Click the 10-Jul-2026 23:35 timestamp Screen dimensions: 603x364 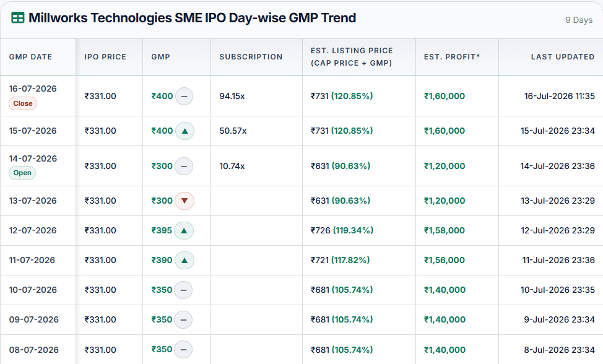pyautogui.click(x=558, y=290)
